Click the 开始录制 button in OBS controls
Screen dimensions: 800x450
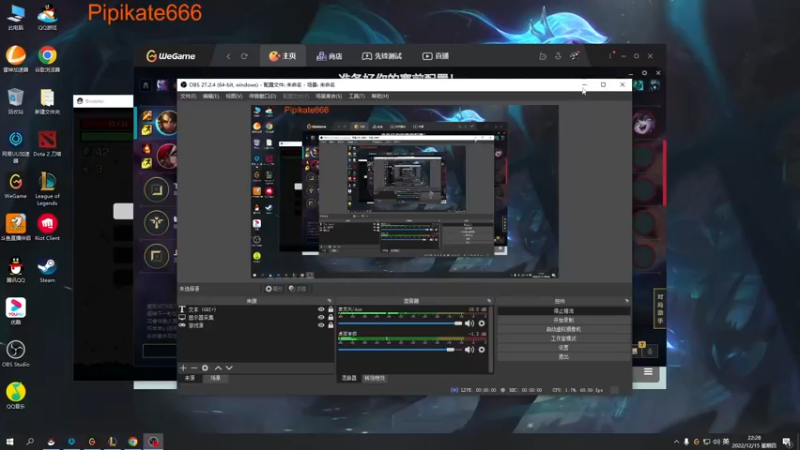coord(563,320)
